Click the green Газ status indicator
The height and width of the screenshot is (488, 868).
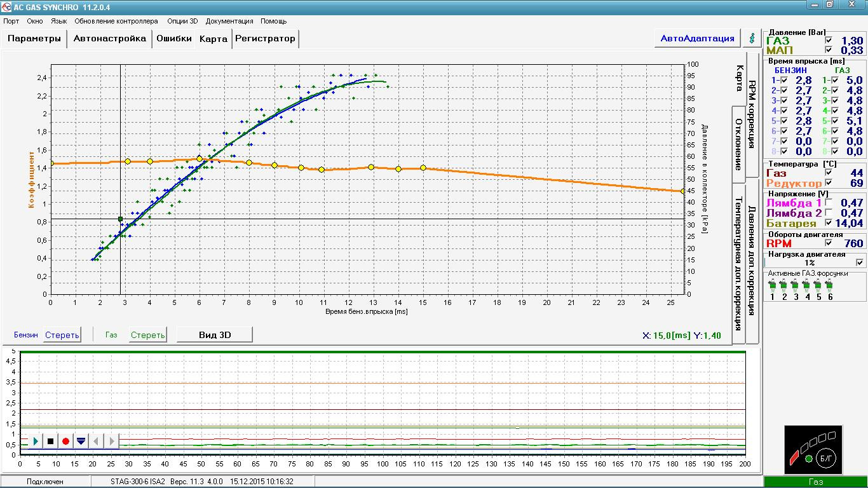click(x=815, y=482)
